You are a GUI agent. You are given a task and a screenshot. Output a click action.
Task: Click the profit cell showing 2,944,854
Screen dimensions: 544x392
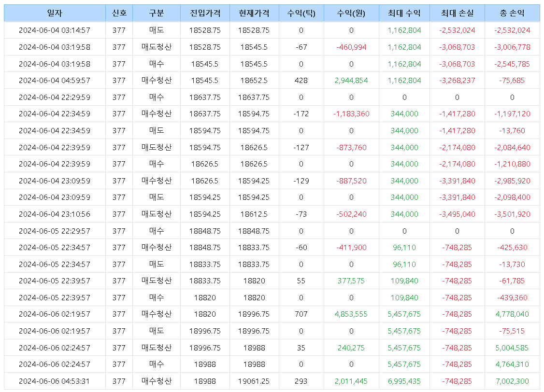pyautogui.click(x=351, y=81)
